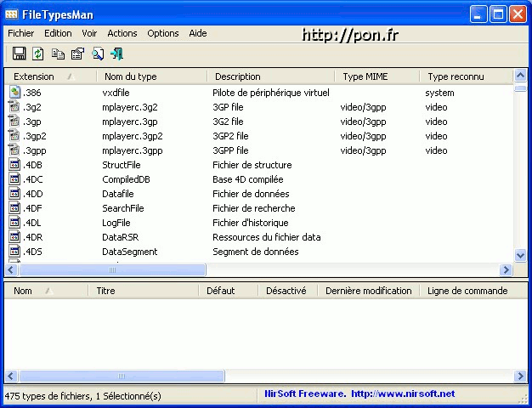Viewport: 532px width, 408px height.
Task: Open the Aide menu
Action: [x=198, y=33]
